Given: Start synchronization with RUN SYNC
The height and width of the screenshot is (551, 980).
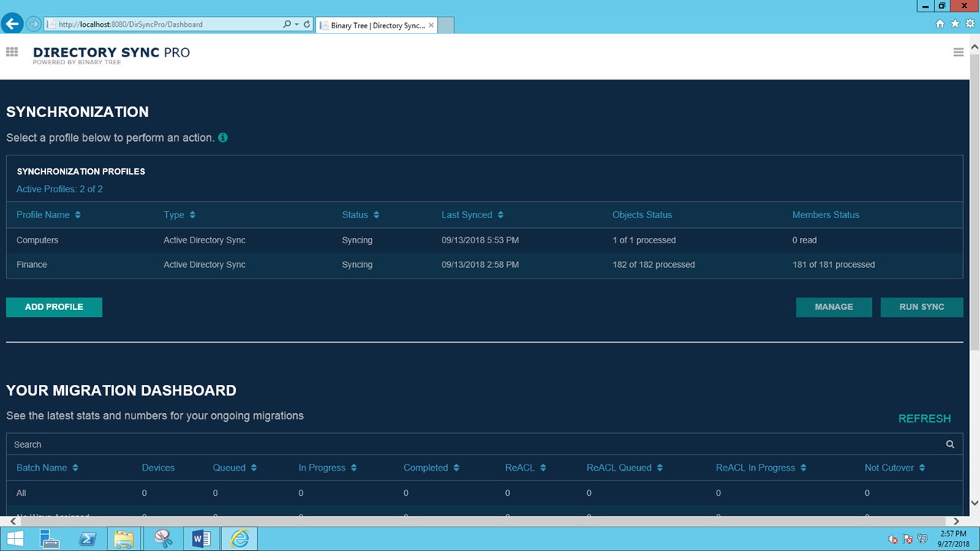Looking at the screenshot, I should pos(922,307).
